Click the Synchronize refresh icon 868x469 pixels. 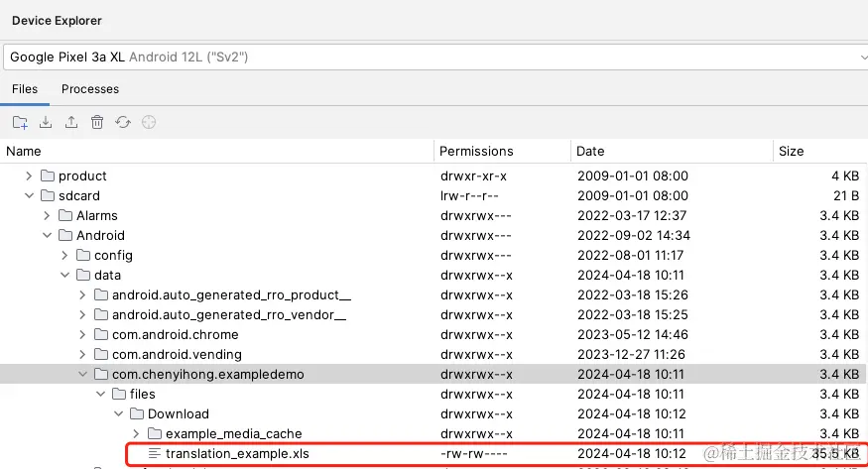coord(123,122)
